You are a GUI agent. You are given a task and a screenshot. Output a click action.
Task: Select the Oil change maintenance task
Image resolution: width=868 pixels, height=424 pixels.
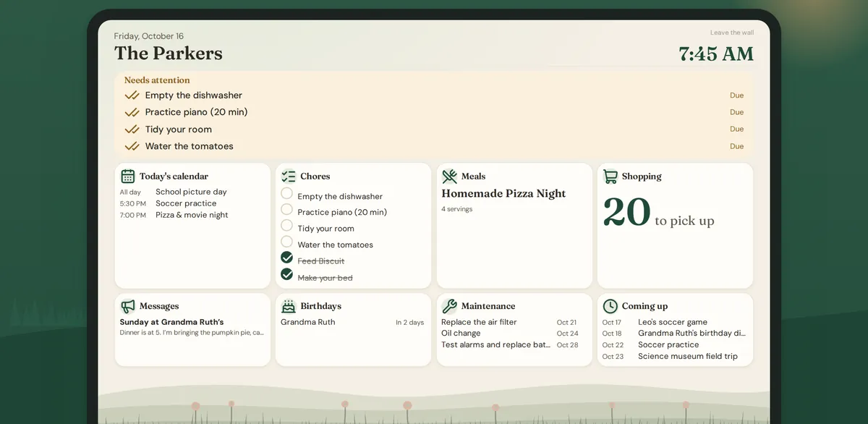510,334
